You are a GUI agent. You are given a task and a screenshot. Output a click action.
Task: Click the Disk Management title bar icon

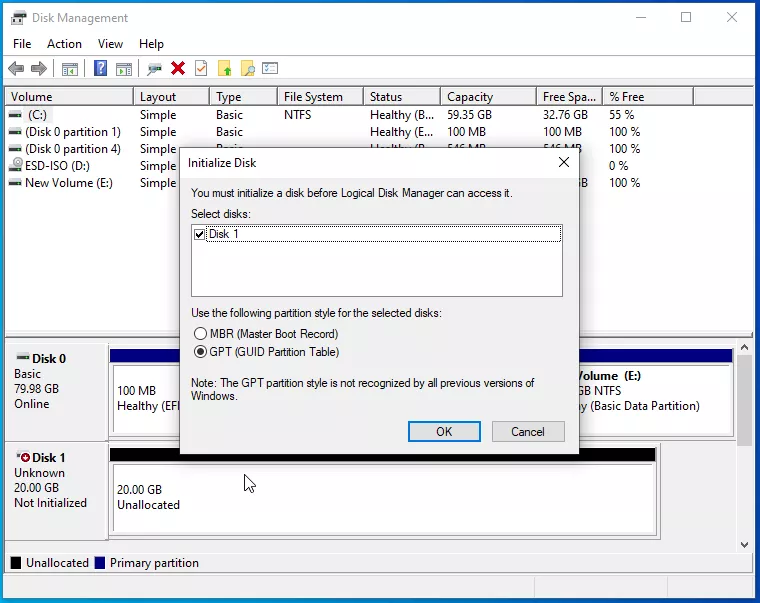point(18,18)
